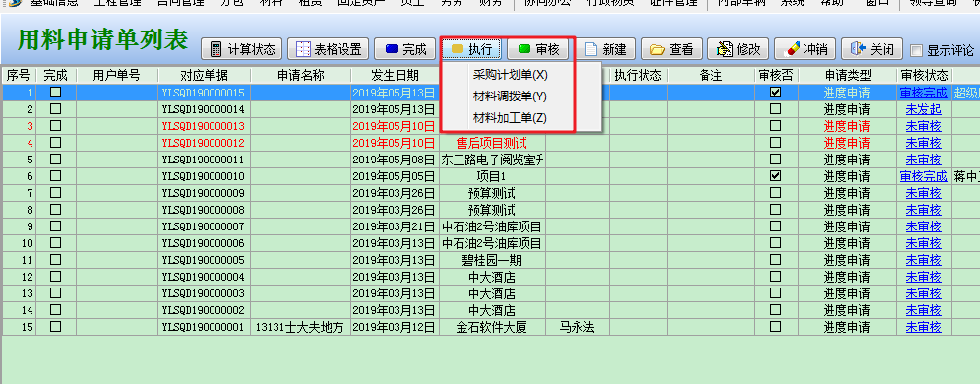Open the 未发起 link in row 2
980x384 pixels.
click(x=923, y=109)
